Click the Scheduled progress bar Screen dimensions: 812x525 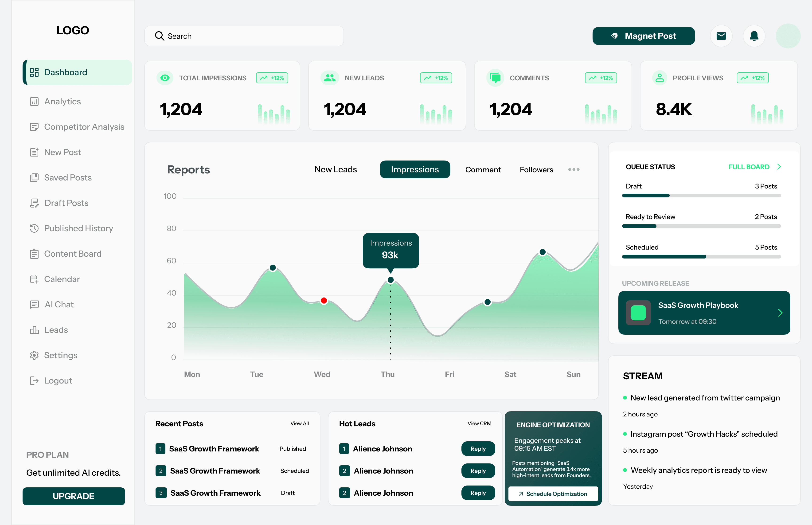701,257
